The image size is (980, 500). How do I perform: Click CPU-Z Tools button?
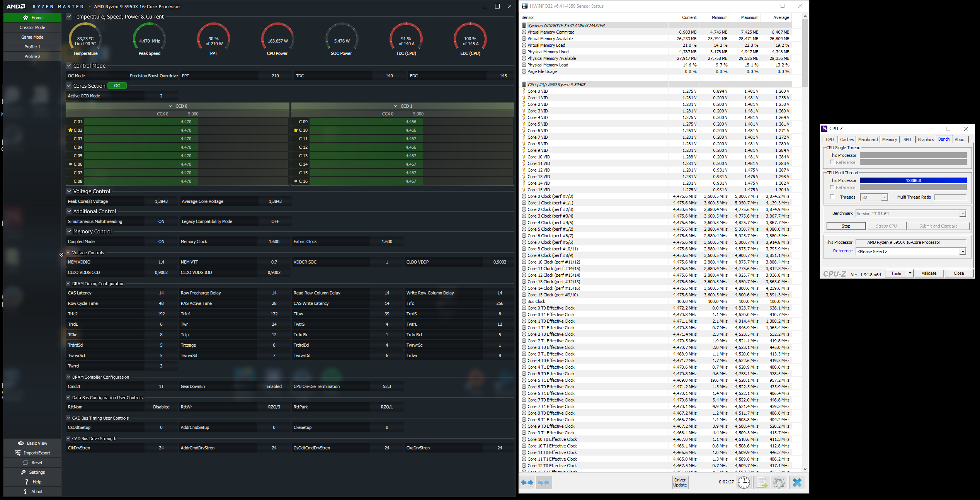coord(896,273)
